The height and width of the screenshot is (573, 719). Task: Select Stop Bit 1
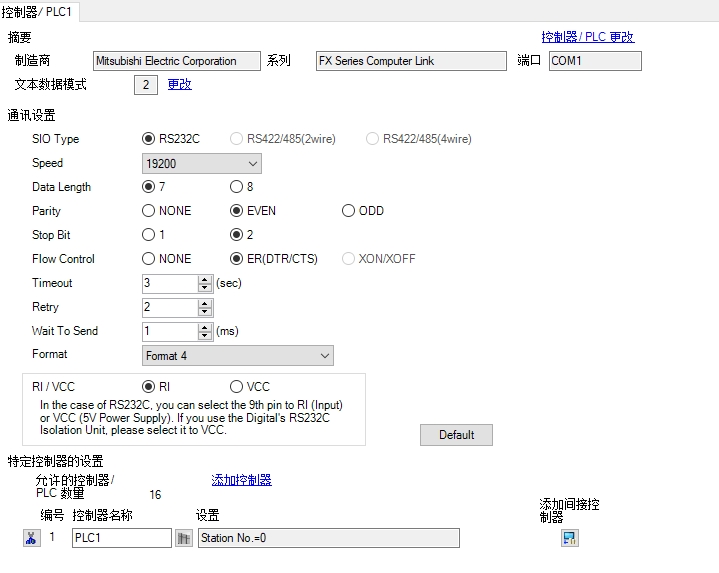[x=149, y=235]
